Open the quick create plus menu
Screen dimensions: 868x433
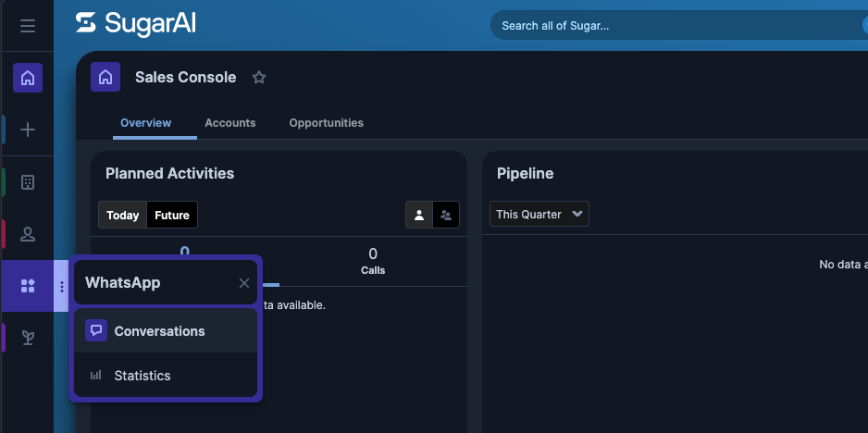coord(28,130)
